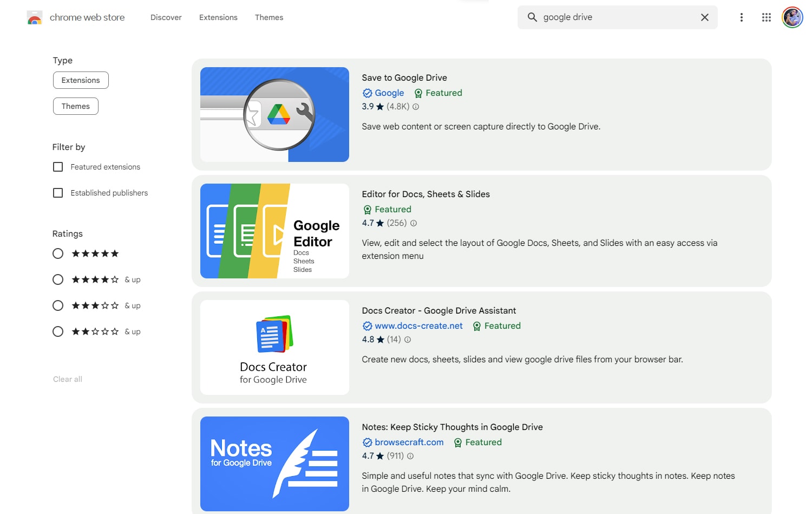Open the Discover page

click(166, 17)
